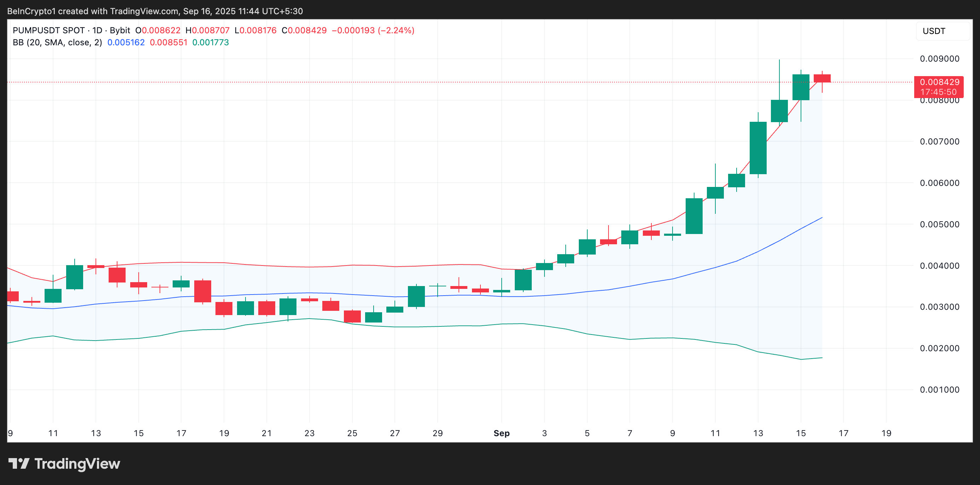Click the BB (20, SMA, close, 2) indicator label
The height and width of the screenshot is (485, 980).
57,42
